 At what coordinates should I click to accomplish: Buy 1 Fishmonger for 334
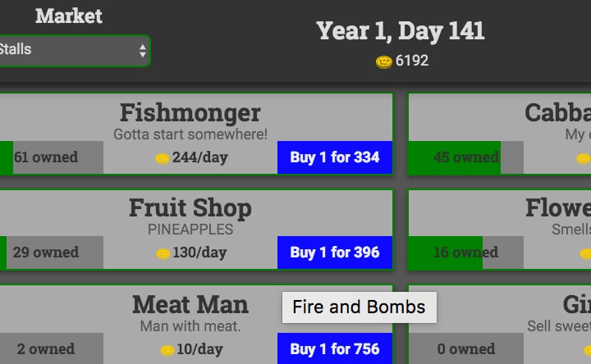point(335,157)
